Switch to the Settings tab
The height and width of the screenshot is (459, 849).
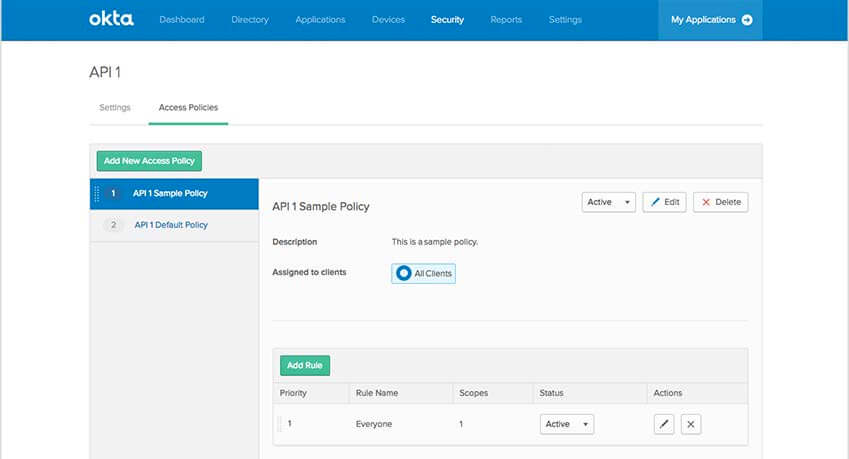pos(115,107)
